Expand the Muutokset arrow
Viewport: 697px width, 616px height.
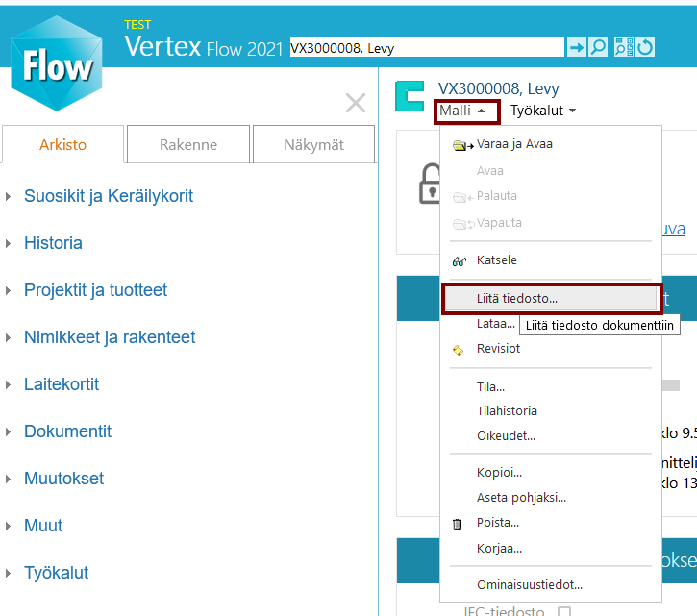tap(8, 480)
